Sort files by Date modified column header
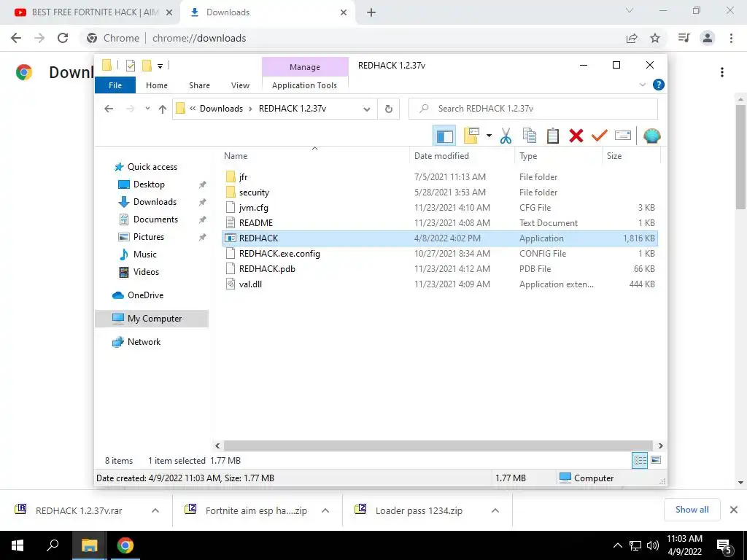 462,156
